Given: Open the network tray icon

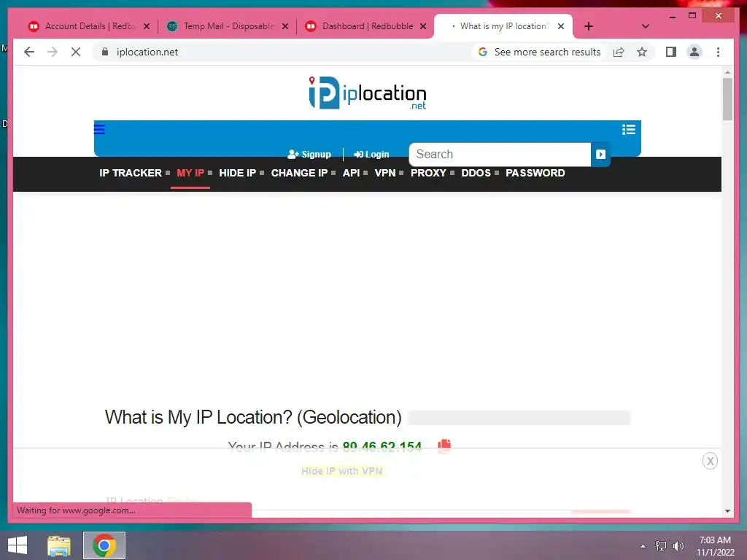Looking at the screenshot, I should [x=661, y=546].
